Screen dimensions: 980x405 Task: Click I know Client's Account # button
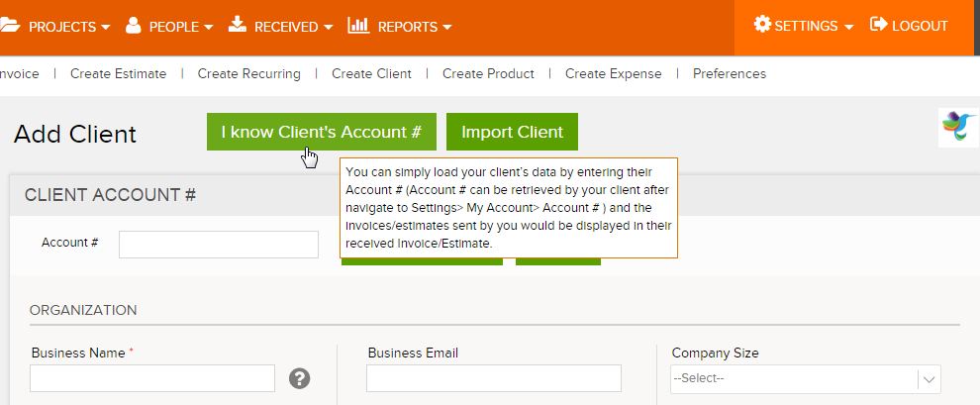tap(321, 132)
